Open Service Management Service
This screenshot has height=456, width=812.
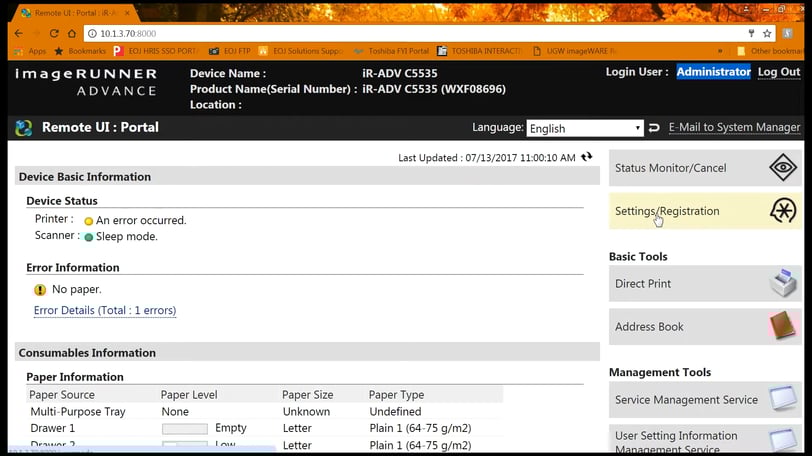point(705,400)
